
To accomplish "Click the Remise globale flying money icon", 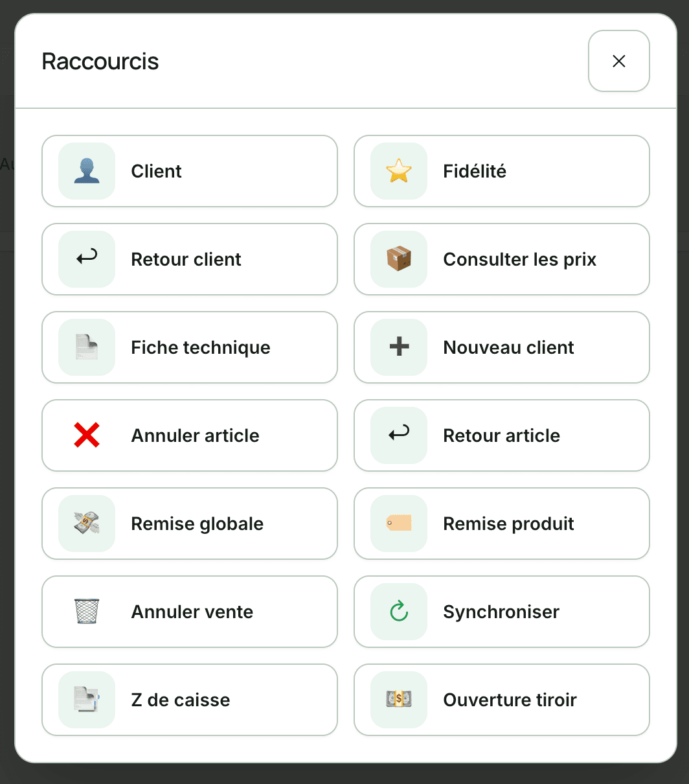I will tap(87, 524).
